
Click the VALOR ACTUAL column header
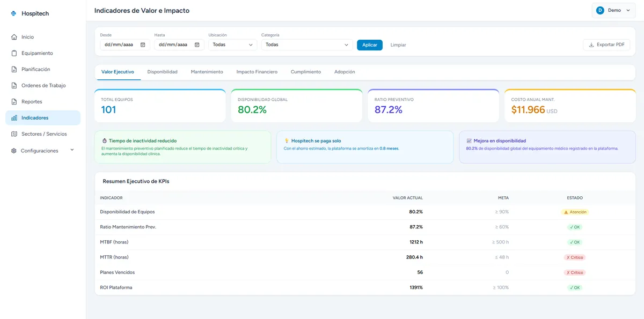pos(408,198)
